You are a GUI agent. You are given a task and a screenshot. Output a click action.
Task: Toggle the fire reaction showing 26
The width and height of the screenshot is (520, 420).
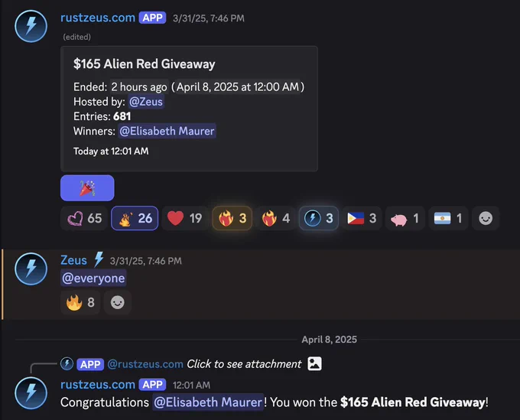pyautogui.click(x=135, y=218)
